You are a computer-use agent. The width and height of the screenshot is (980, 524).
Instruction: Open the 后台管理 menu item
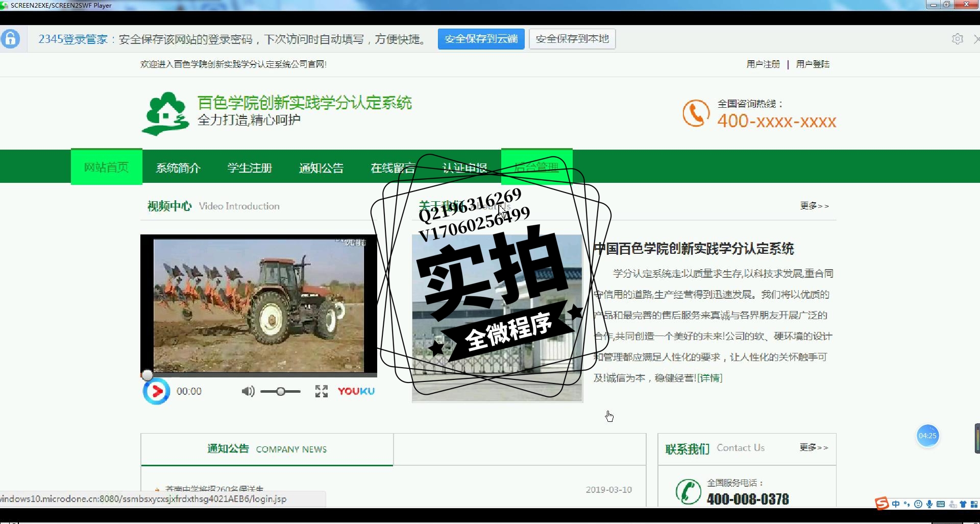tap(536, 166)
